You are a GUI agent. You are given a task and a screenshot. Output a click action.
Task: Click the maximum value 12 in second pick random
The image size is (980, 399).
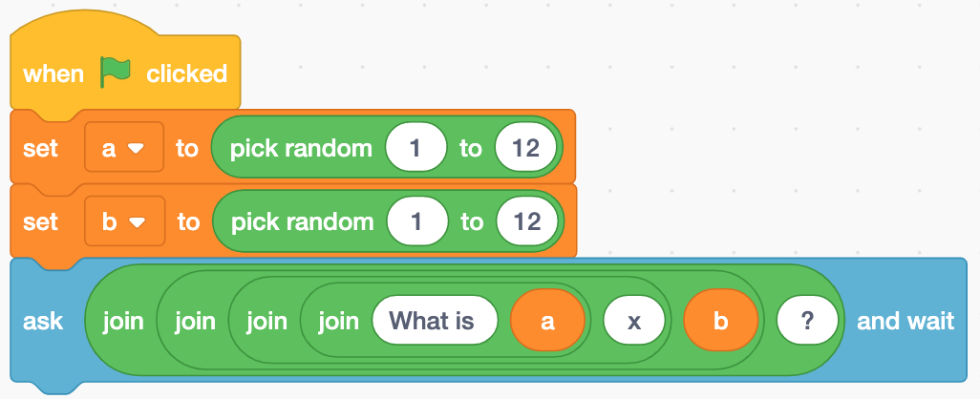tap(527, 221)
